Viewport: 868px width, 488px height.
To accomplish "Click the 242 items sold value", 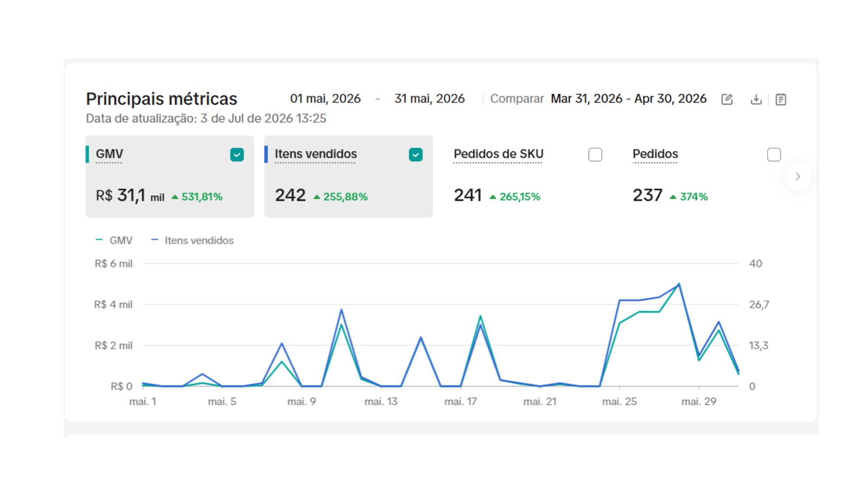I will [x=290, y=195].
